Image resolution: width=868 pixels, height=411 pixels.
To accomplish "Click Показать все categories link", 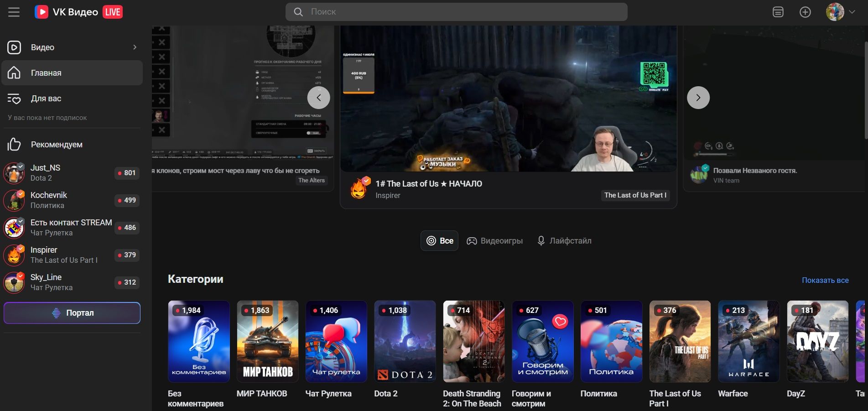I will (825, 280).
